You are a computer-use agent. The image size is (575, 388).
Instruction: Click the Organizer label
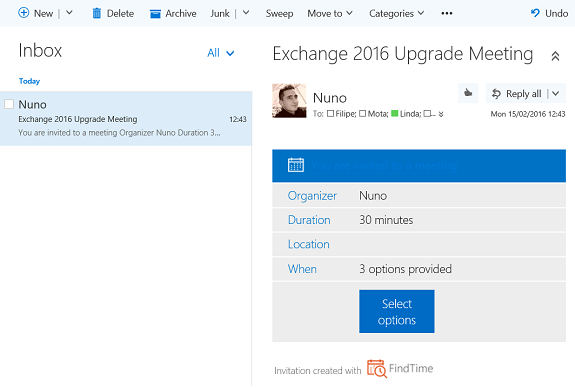click(x=312, y=195)
